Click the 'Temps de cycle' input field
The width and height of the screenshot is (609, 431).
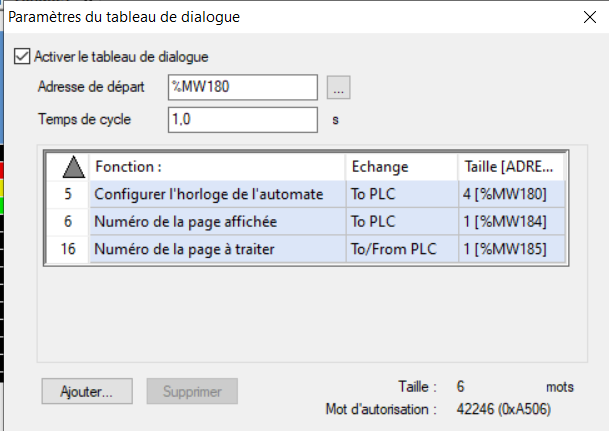click(243, 119)
